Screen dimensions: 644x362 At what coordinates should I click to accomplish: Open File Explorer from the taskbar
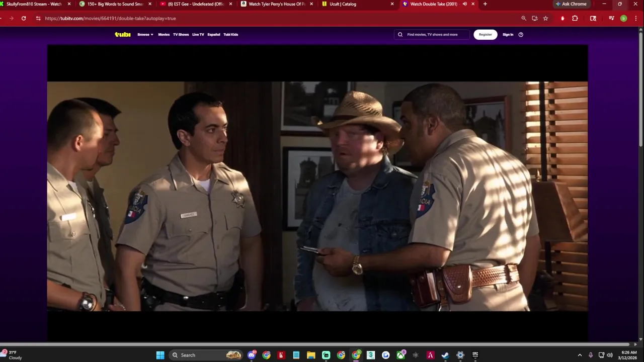coord(311,355)
